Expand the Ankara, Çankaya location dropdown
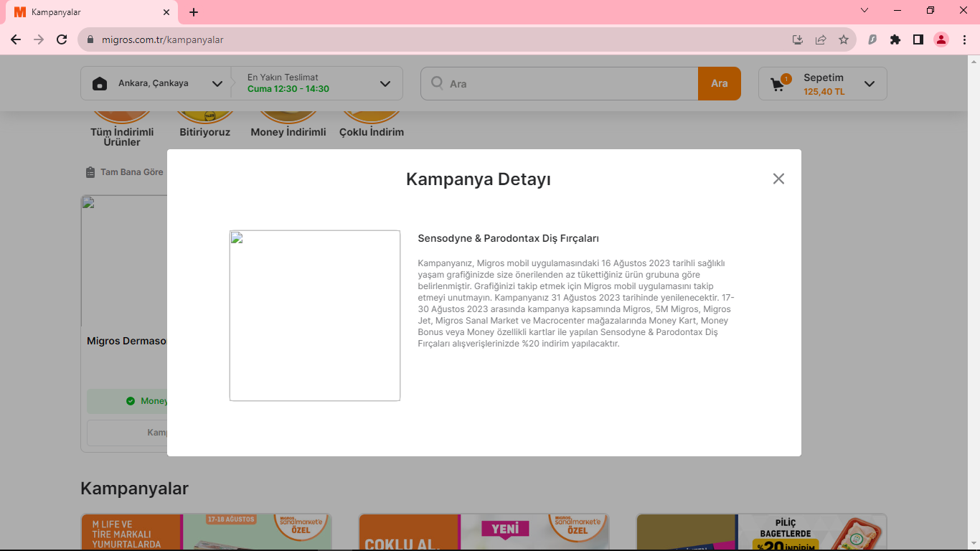This screenshot has height=551, width=980. click(217, 84)
